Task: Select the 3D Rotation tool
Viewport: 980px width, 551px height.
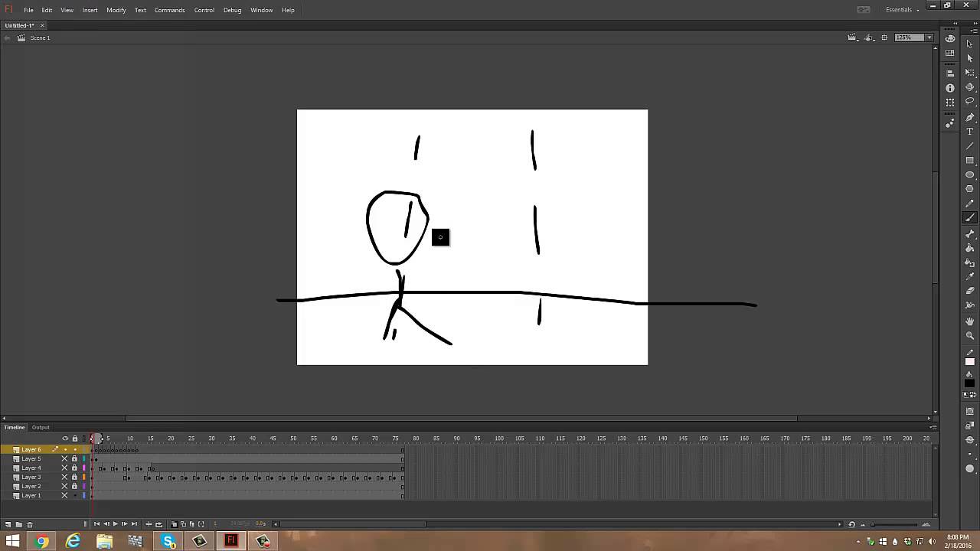Action: click(x=969, y=87)
